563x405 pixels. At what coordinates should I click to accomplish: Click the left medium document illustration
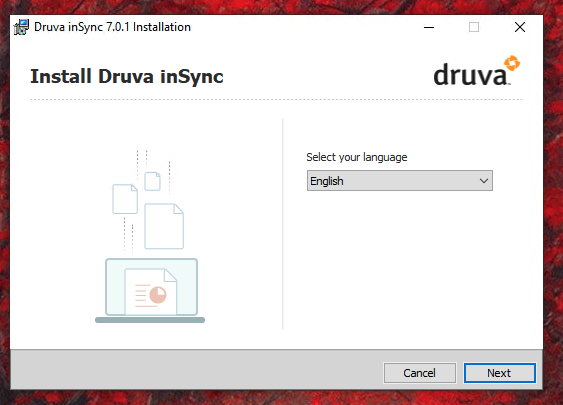click(125, 199)
